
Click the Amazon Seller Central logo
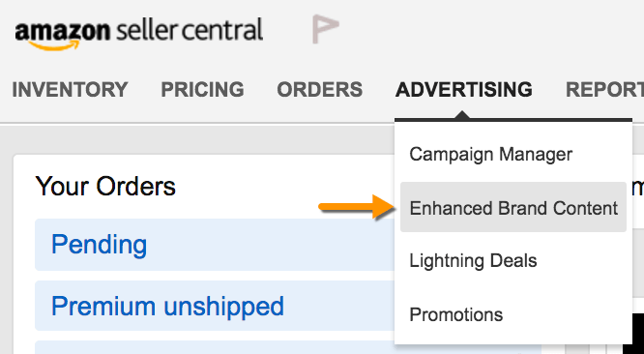[x=139, y=35]
